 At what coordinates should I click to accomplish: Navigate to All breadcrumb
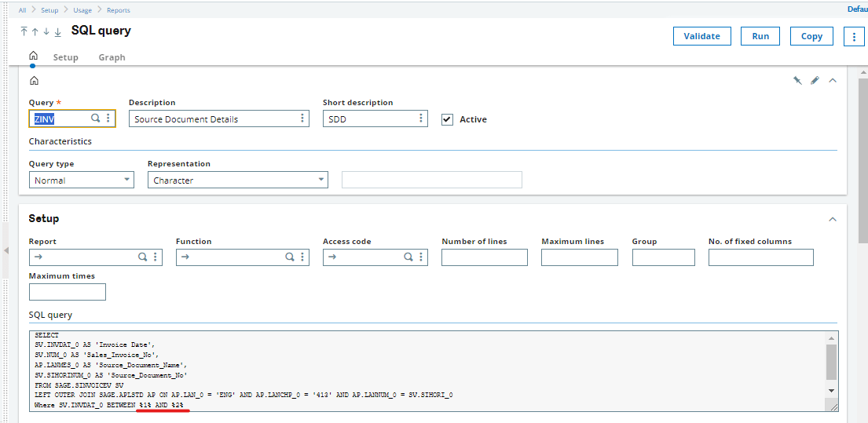[x=22, y=10]
